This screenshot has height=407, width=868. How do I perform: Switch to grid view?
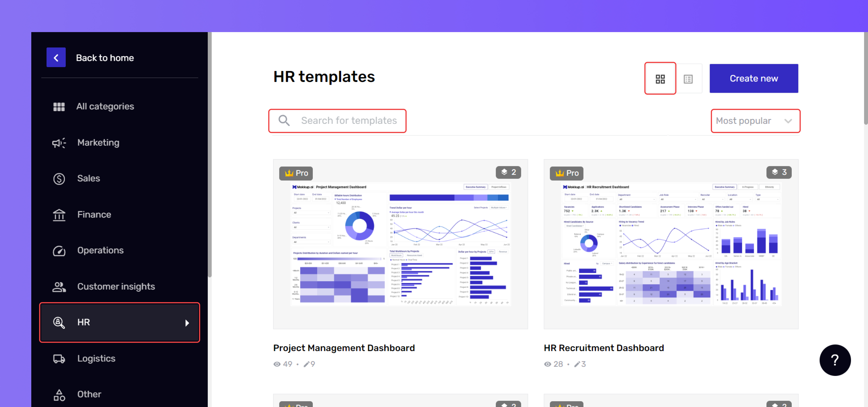coord(660,79)
